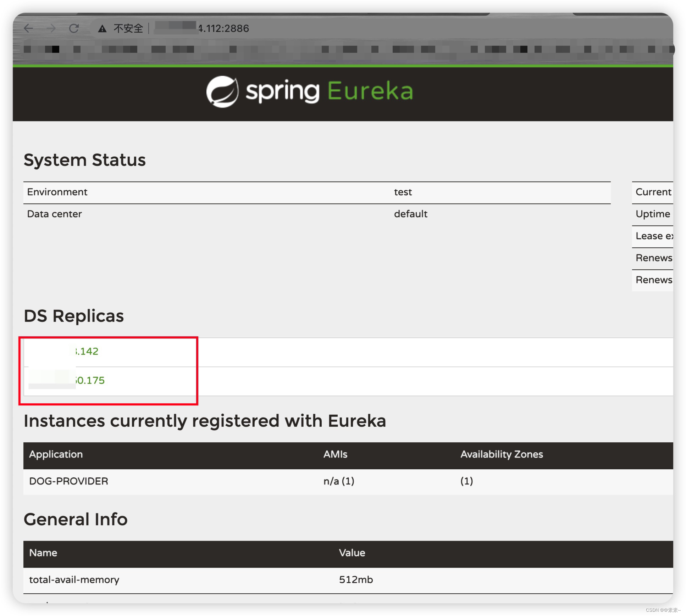Click the Lease expiration row label

pyautogui.click(x=654, y=236)
